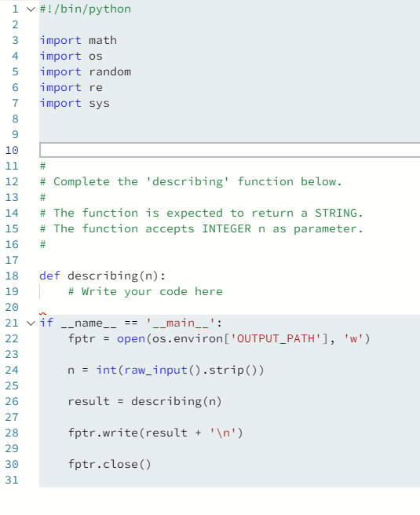The height and width of the screenshot is (515, 420).
Task: Click the 'result = describing(n)' line
Action: tap(144, 402)
